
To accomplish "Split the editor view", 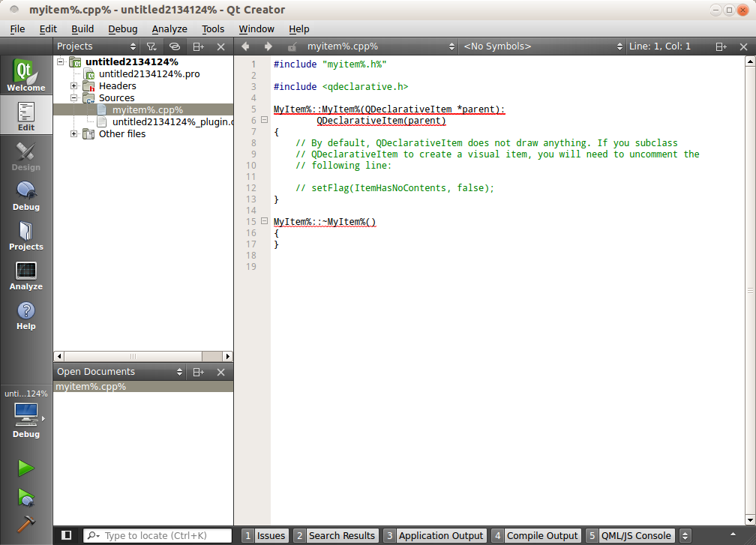I will pos(721,46).
